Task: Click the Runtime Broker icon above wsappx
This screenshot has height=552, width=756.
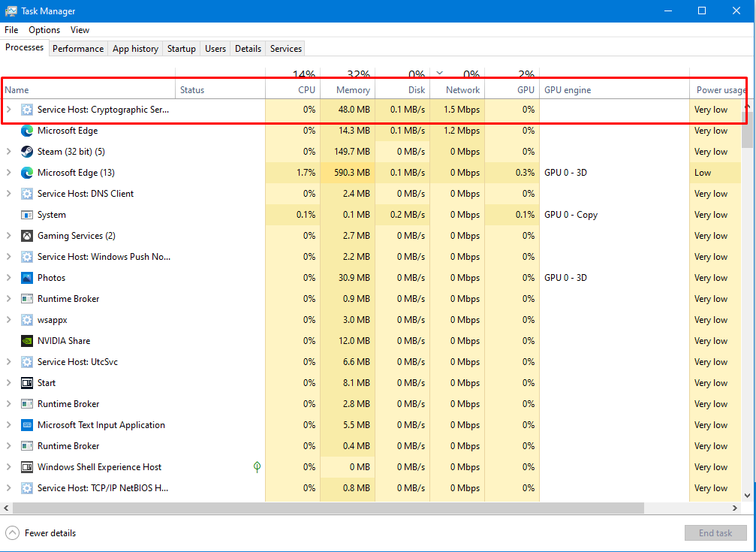Action: [27, 299]
